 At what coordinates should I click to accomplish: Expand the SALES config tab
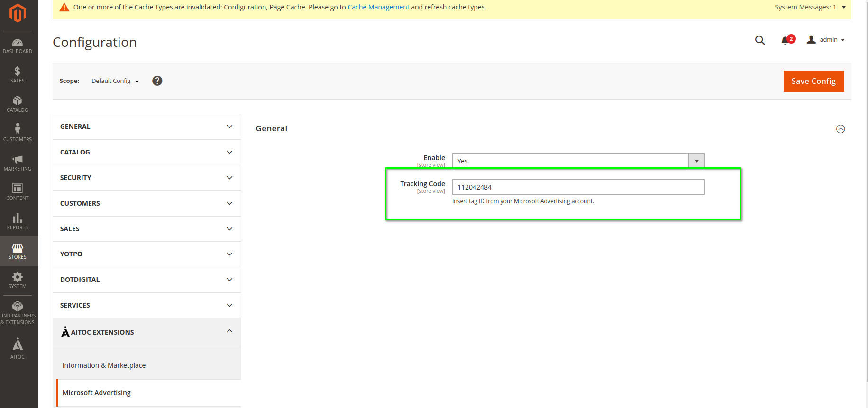(147, 229)
